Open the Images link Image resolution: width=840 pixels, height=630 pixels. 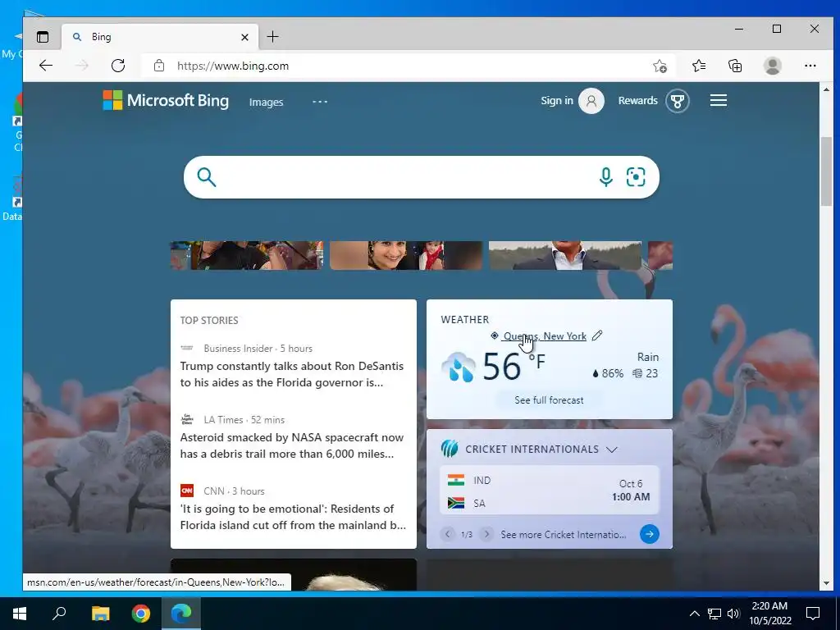tap(266, 102)
